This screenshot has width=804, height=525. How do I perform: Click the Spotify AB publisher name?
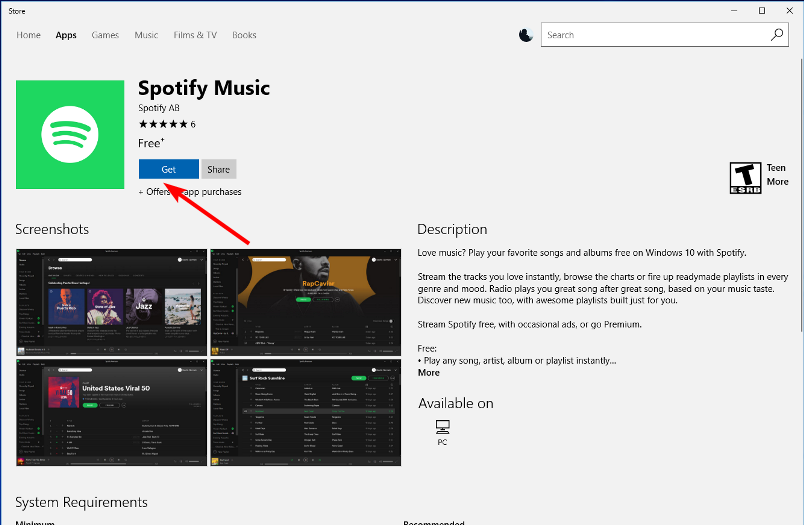tap(159, 108)
